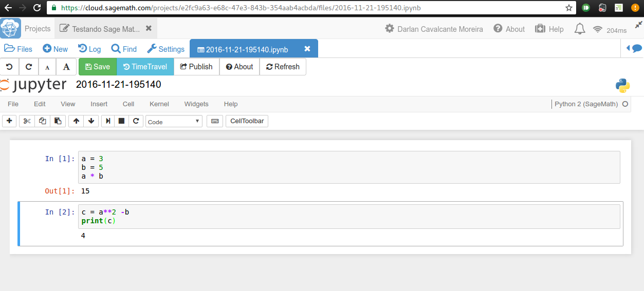644x291 pixels.
Task: Create a New file
Action: 55,49
